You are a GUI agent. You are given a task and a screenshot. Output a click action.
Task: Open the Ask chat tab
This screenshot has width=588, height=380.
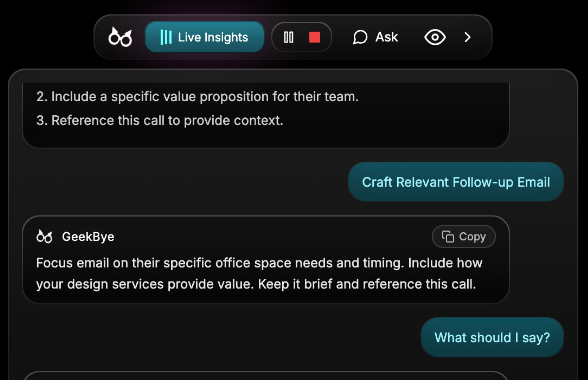[x=375, y=37]
